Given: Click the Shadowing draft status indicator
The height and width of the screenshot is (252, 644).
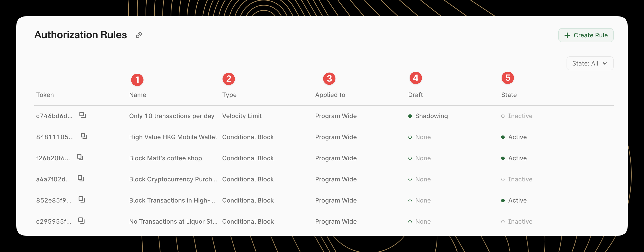Looking at the screenshot, I should click(x=428, y=116).
